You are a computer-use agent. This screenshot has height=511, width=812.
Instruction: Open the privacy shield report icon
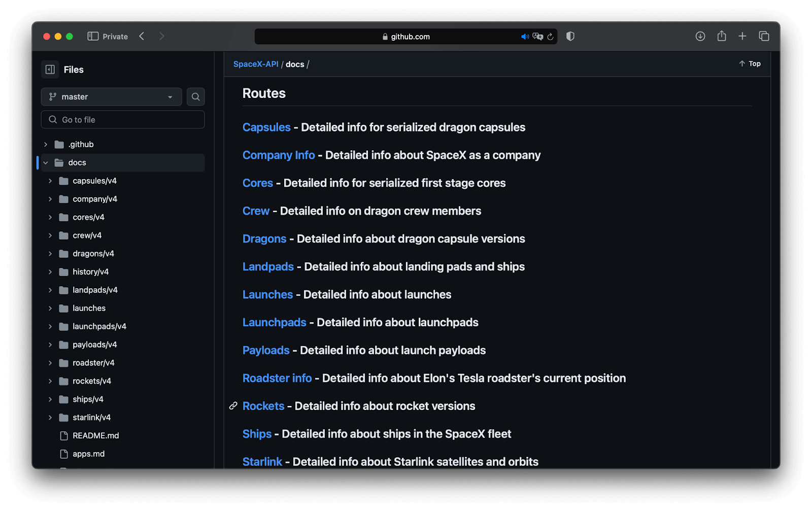click(x=570, y=36)
